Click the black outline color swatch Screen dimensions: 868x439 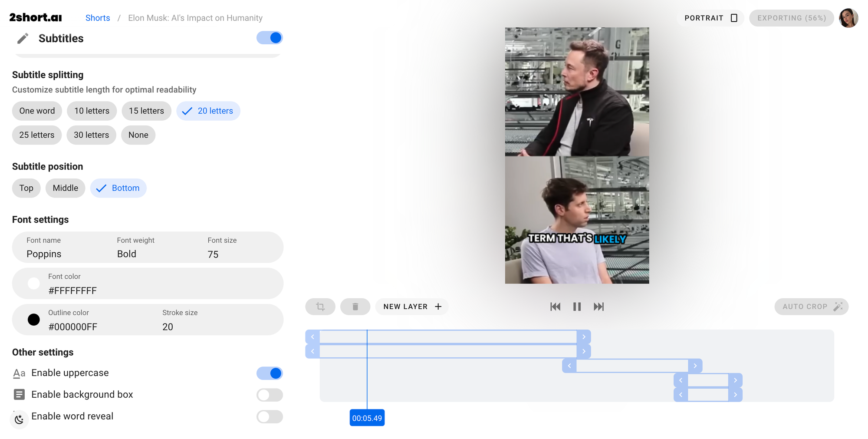click(34, 320)
